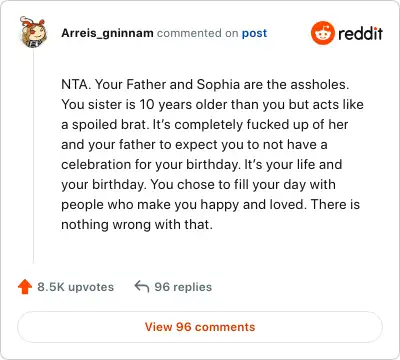
Task: Collapse the comment using the vertical thread line
Action: (x=33, y=157)
